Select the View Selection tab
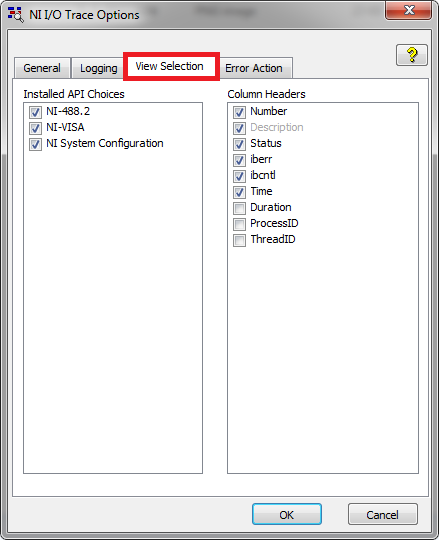 170,66
